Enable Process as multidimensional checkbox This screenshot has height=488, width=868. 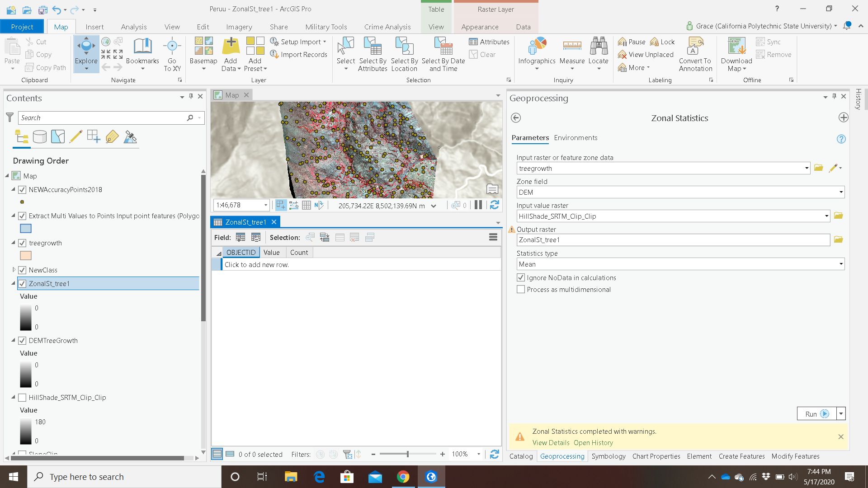pos(521,290)
